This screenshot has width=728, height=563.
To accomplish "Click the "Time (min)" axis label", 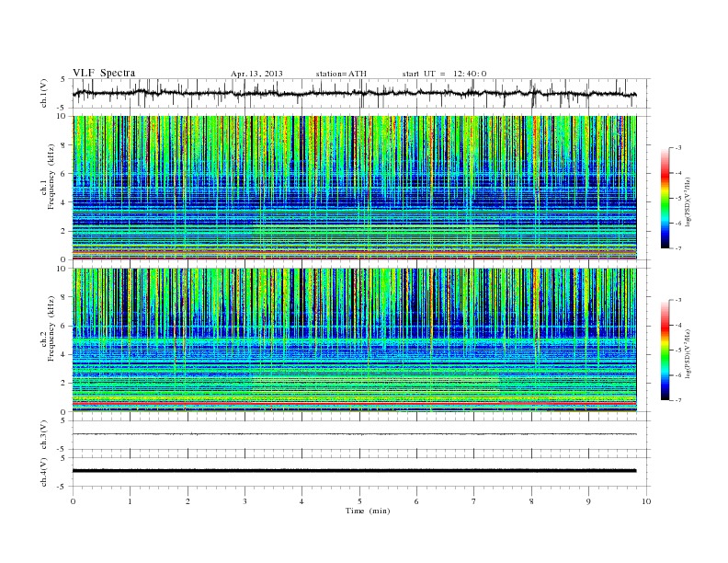I will click(368, 511).
